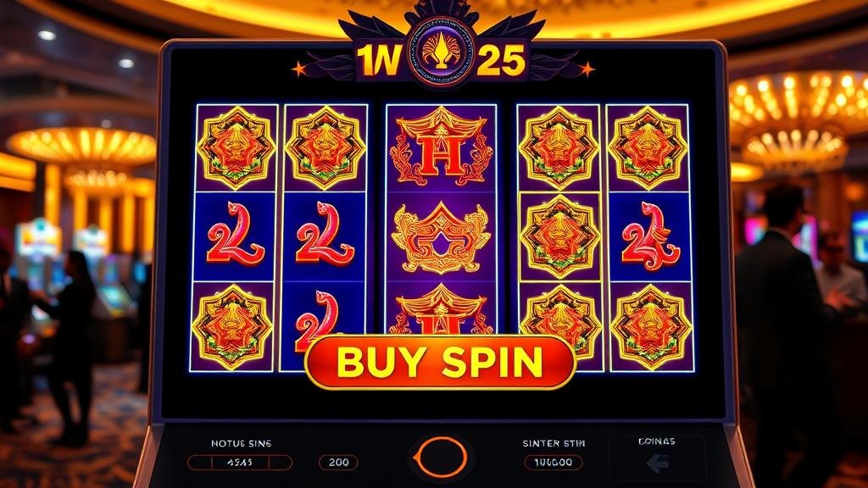This screenshot has height=488, width=868.
Task: Select the golden crown symbol on center reel
Action: pyautogui.click(x=441, y=237)
